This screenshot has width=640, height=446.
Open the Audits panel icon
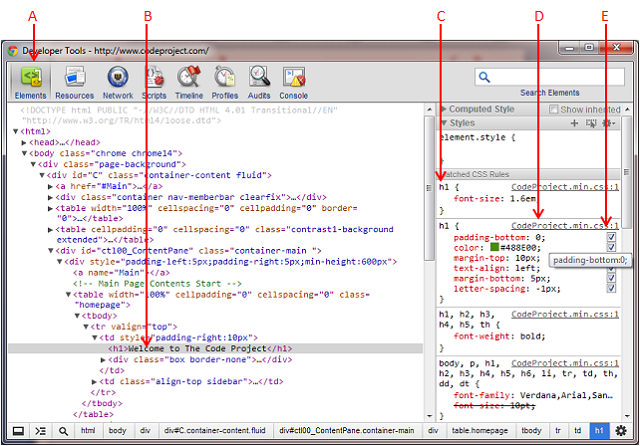tap(259, 83)
